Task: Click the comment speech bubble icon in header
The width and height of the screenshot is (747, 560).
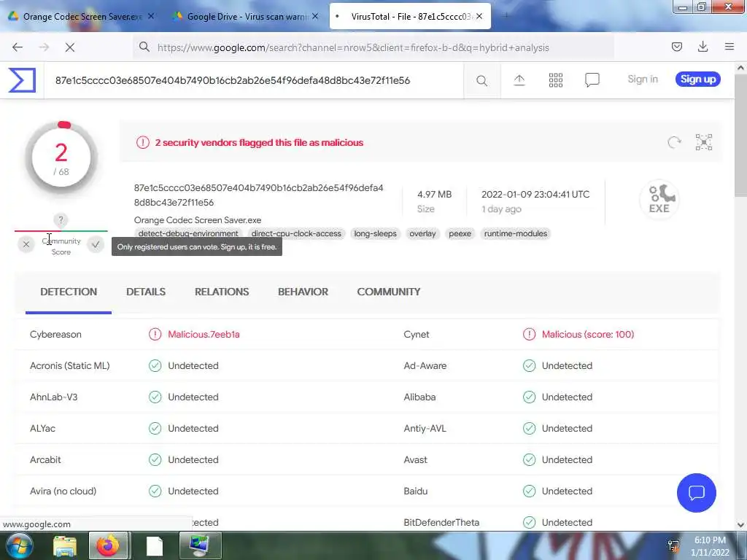Action: pos(592,80)
